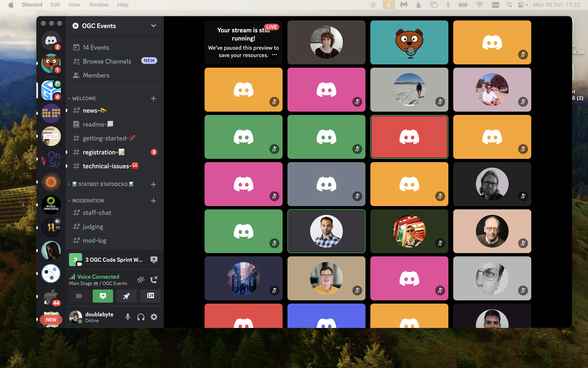Image resolution: width=588 pixels, height=368 pixels.
Task: Open the View menu
Action: [74, 5]
